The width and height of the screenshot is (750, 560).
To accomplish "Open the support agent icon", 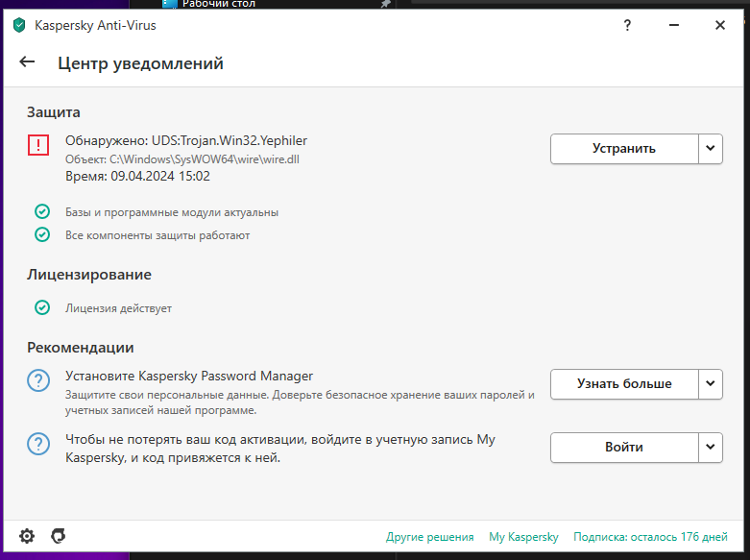I will 59,536.
